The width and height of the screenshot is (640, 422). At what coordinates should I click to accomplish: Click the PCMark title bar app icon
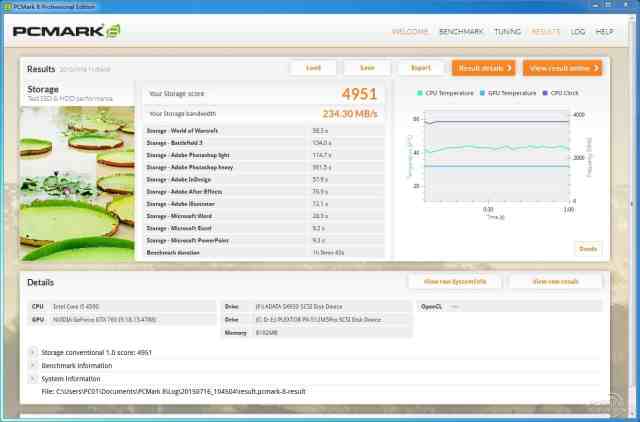(x=7, y=6)
